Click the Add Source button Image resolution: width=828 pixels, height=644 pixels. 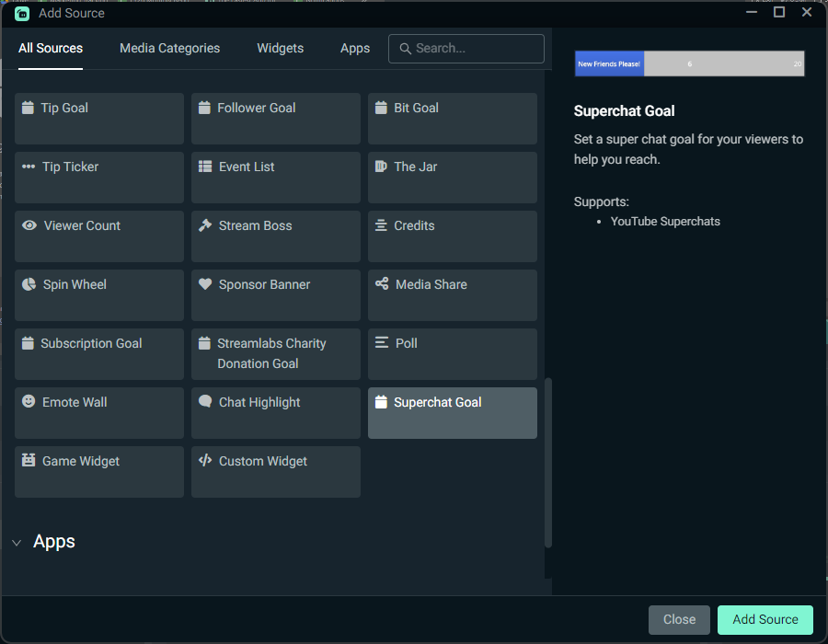pyautogui.click(x=765, y=620)
